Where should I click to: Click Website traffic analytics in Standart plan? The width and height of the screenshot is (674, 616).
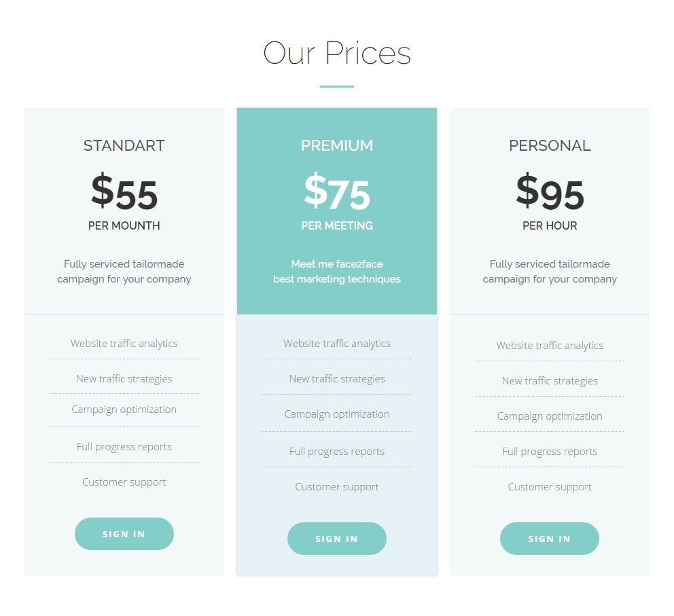coord(124,344)
